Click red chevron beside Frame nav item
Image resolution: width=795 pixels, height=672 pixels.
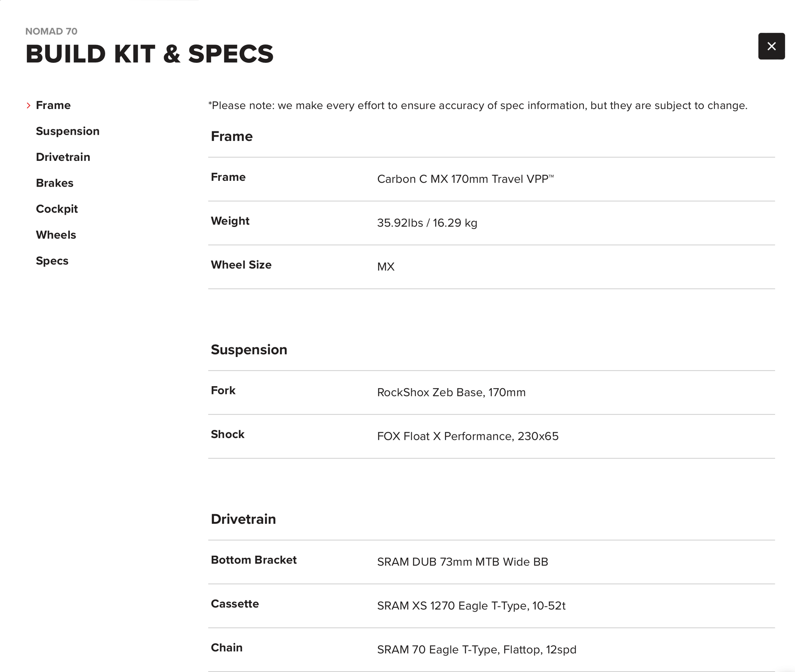[29, 106]
